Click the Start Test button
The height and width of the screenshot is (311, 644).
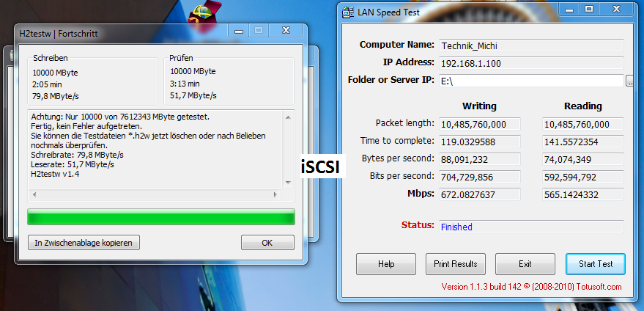pos(596,264)
